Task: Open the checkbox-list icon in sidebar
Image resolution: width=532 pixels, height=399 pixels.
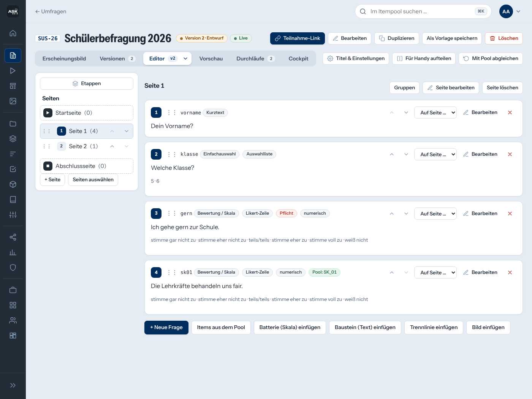Action: click(x=13, y=169)
